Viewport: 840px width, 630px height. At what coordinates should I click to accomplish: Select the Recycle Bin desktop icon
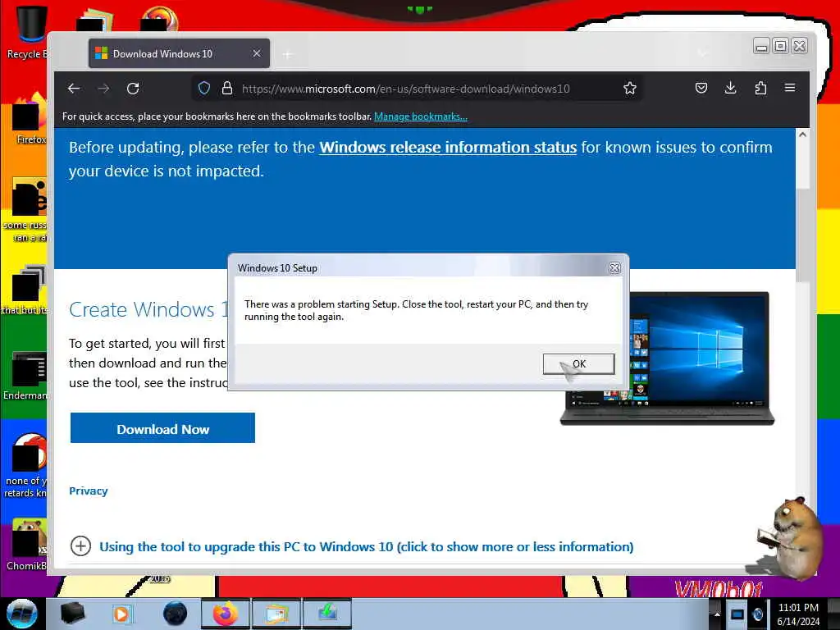pos(27,32)
